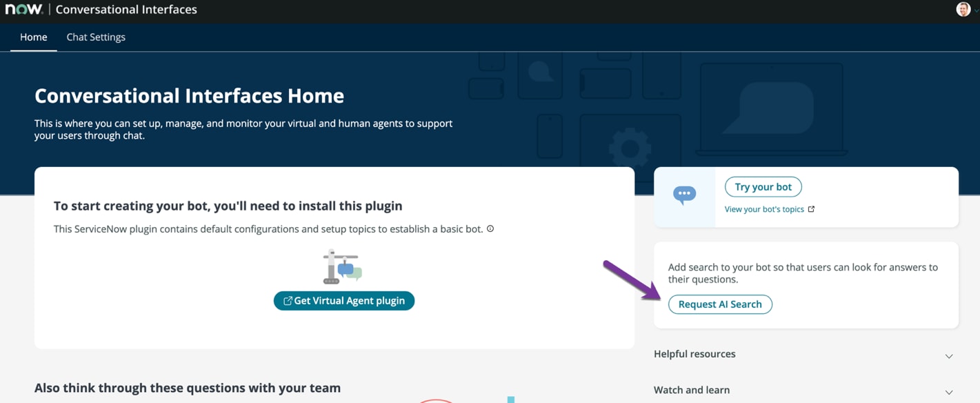This screenshot has width=980, height=403.
Task: Click the info tooltip beside the plugin description
Action: click(490, 228)
